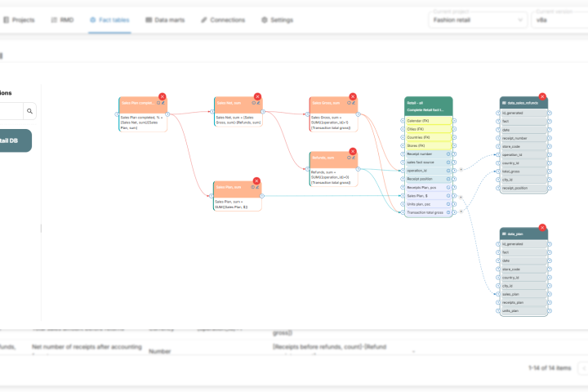Delete the data_plan table node
The width and height of the screenshot is (588, 392).
coord(542,227)
